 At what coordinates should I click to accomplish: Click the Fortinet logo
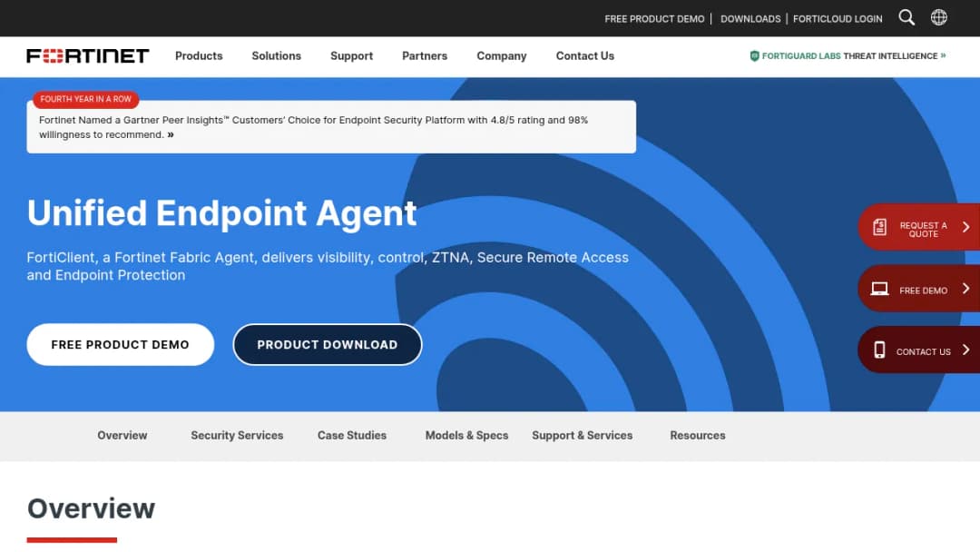[x=87, y=55]
